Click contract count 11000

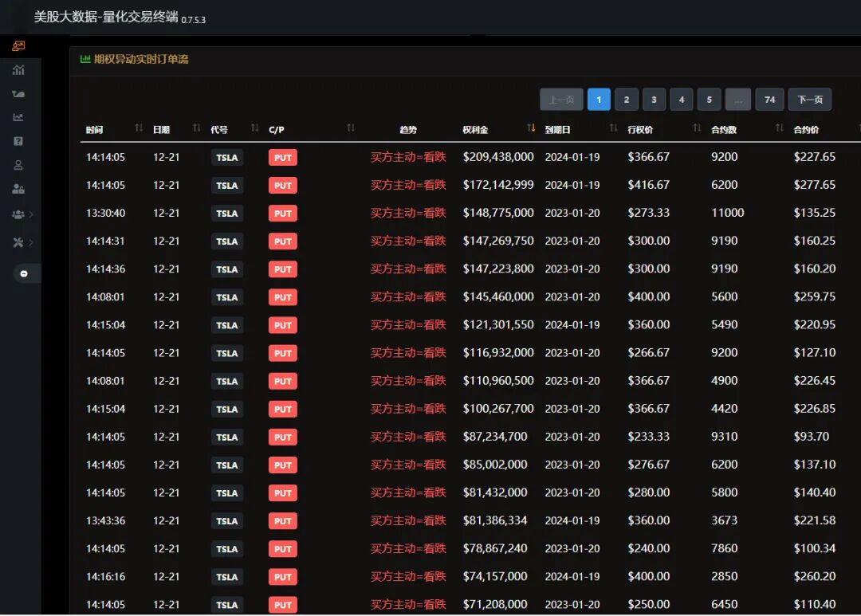point(728,213)
